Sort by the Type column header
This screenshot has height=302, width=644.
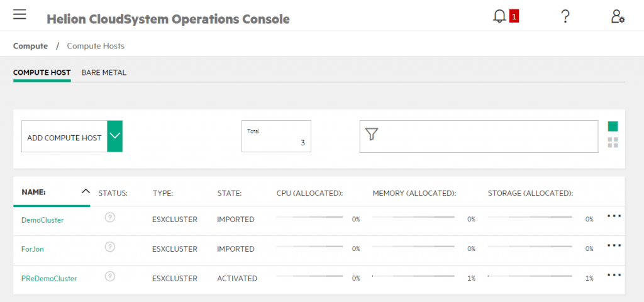click(163, 193)
